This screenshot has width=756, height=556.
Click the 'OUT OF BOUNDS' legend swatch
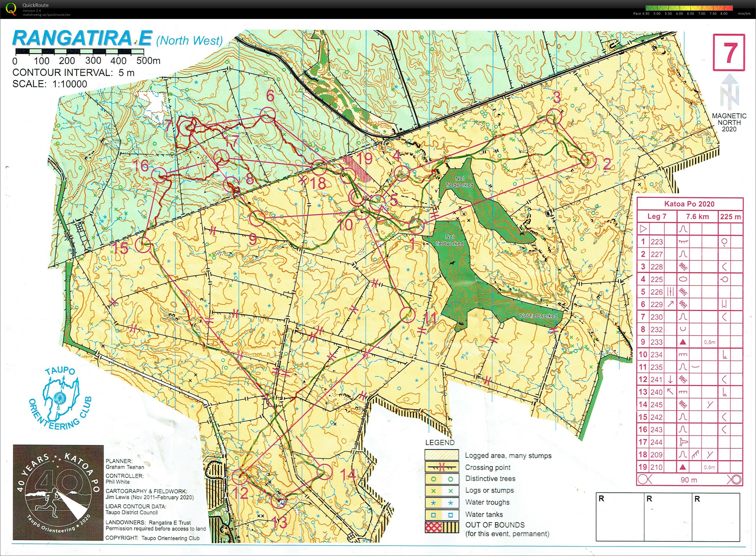click(441, 527)
